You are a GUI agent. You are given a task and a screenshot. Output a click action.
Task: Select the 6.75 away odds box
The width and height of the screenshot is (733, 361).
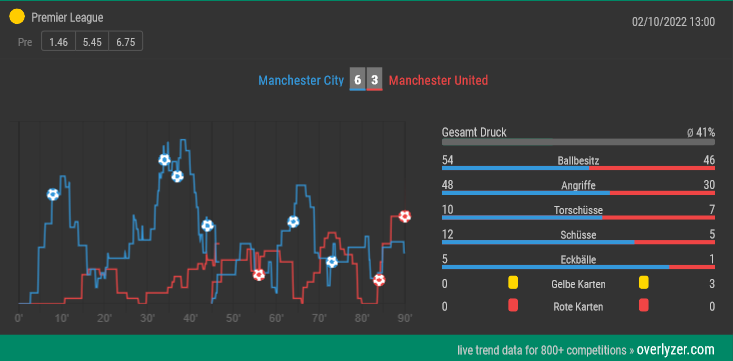(x=126, y=42)
